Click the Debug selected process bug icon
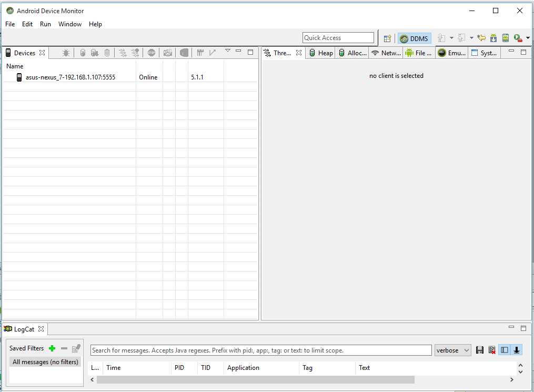 [66, 53]
